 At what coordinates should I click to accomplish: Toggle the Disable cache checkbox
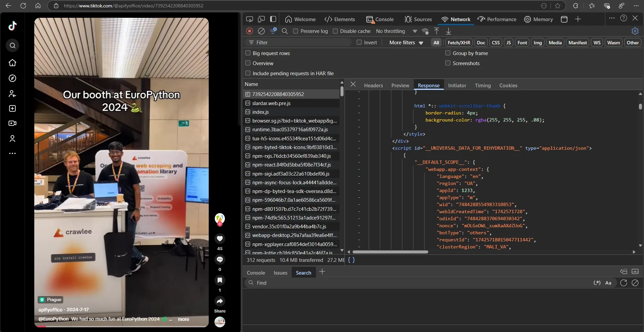pyautogui.click(x=335, y=31)
